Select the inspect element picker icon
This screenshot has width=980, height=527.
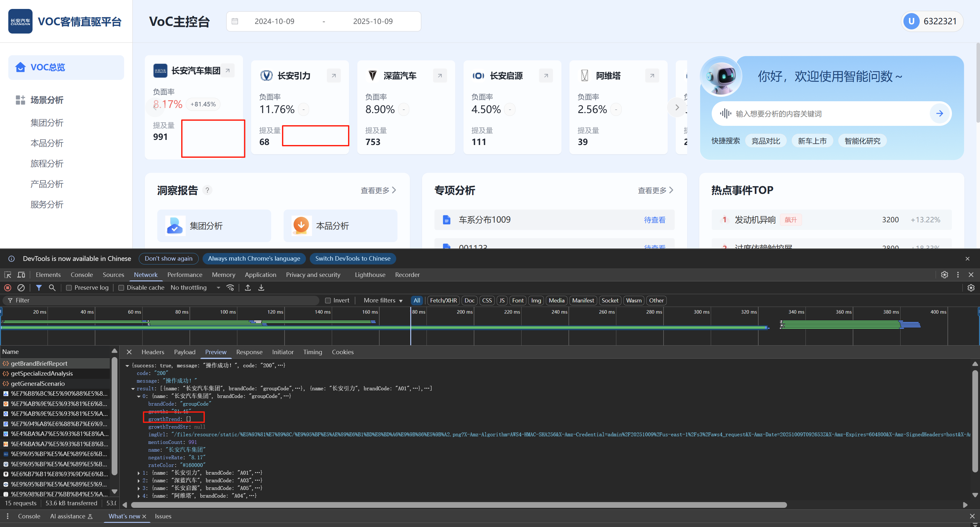pos(8,275)
